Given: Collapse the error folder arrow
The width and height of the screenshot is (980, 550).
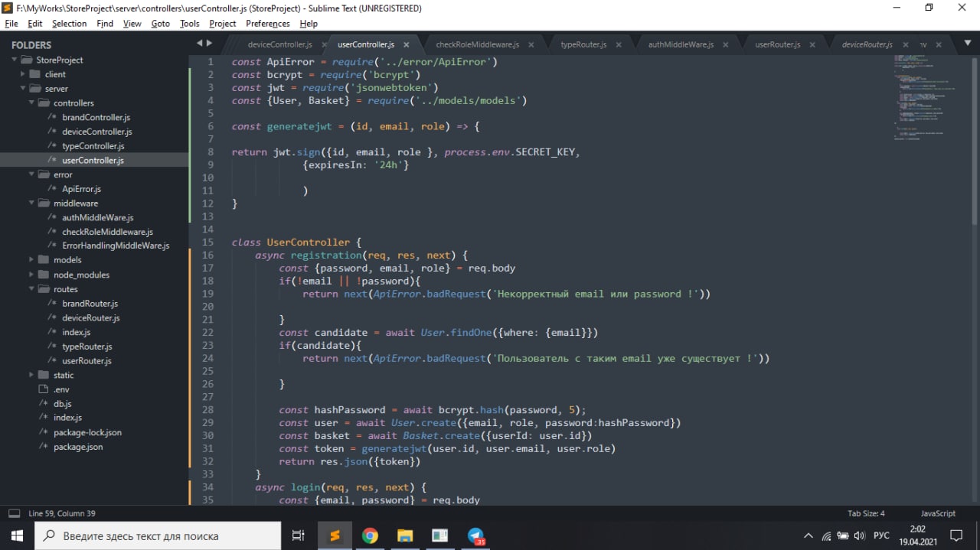Looking at the screenshot, I should point(32,174).
